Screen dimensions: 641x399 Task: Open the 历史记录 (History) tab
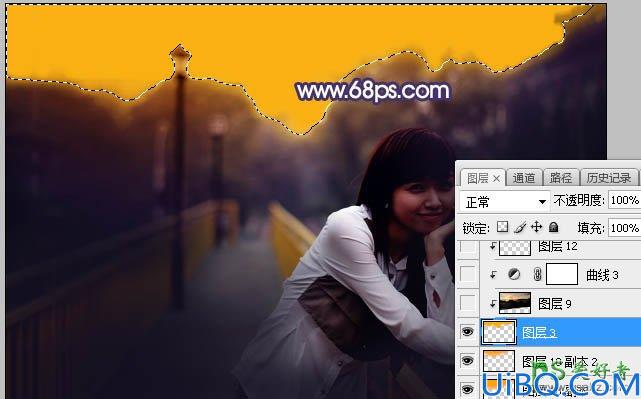[x=609, y=178]
